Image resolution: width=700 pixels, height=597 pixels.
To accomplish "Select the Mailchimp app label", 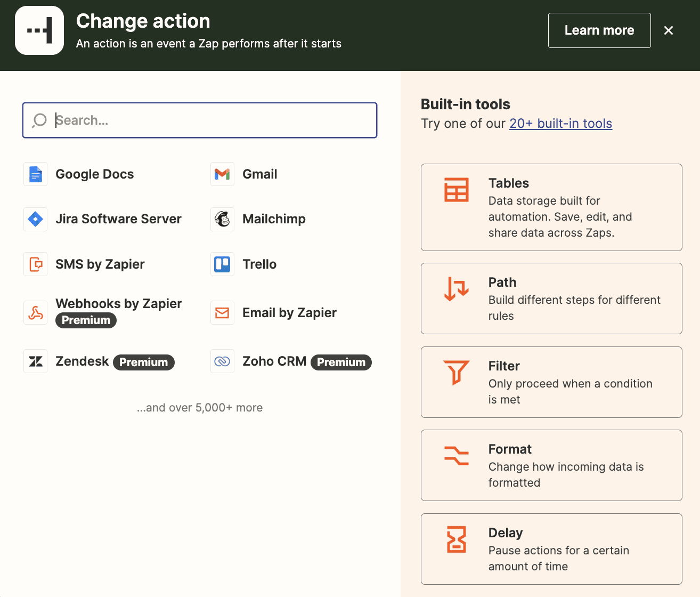I will pos(274,219).
